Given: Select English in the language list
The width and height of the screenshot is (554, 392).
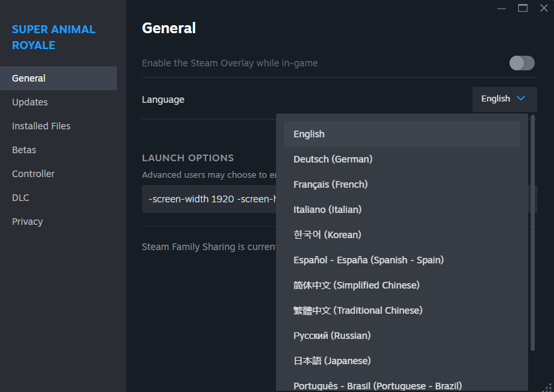Looking at the screenshot, I should (x=401, y=134).
